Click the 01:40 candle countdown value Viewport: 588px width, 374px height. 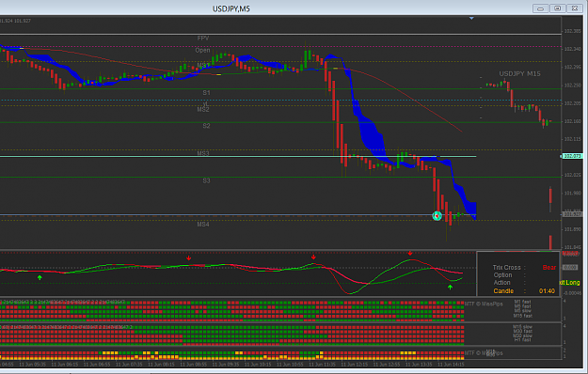547,291
